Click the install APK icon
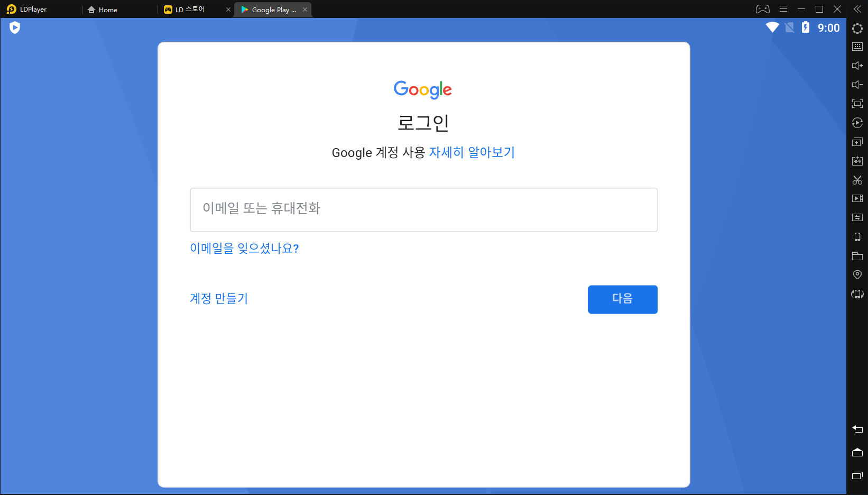 857,161
